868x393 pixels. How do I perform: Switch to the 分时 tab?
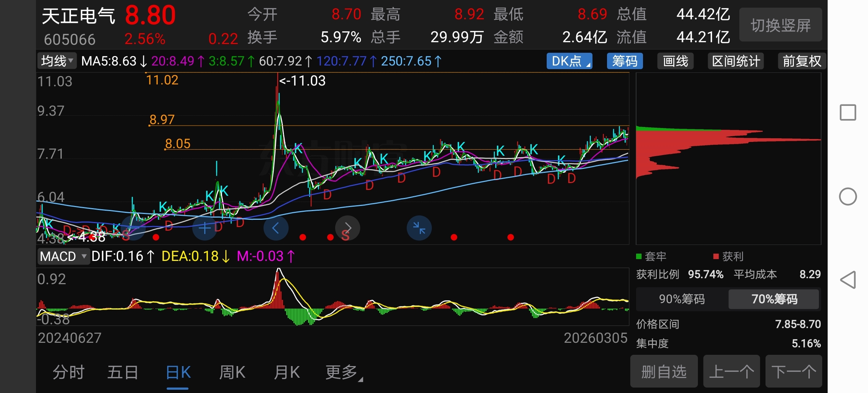[68, 372]
